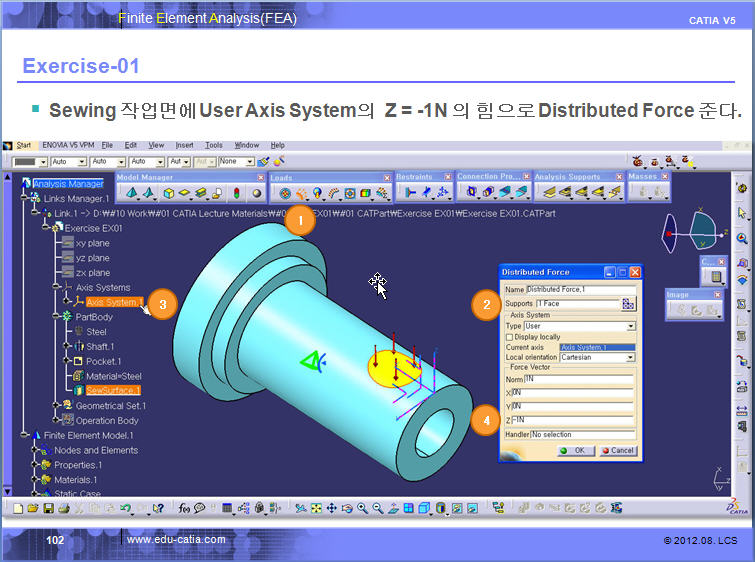Click the X force vector field

(573, 393)
